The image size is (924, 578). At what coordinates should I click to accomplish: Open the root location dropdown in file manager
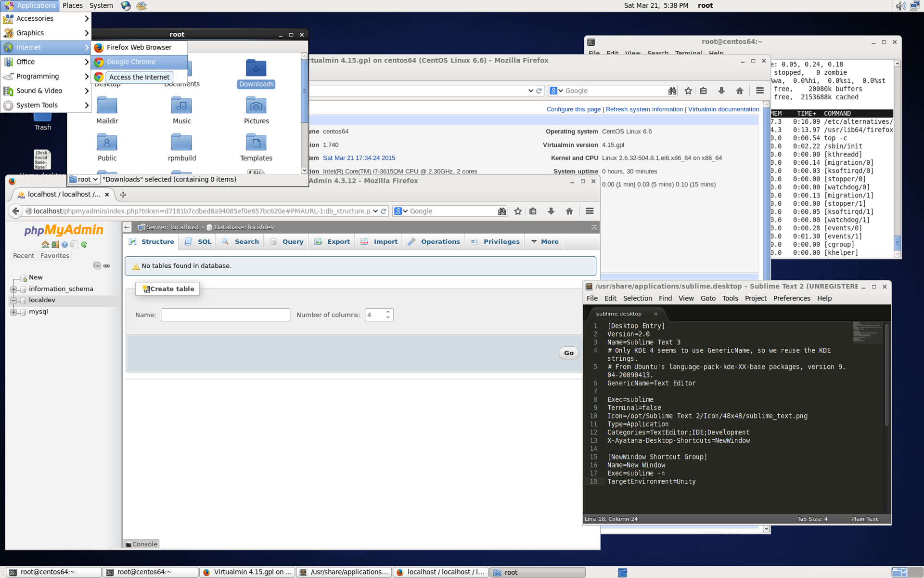pyautogui.click(x=84, y=179)
